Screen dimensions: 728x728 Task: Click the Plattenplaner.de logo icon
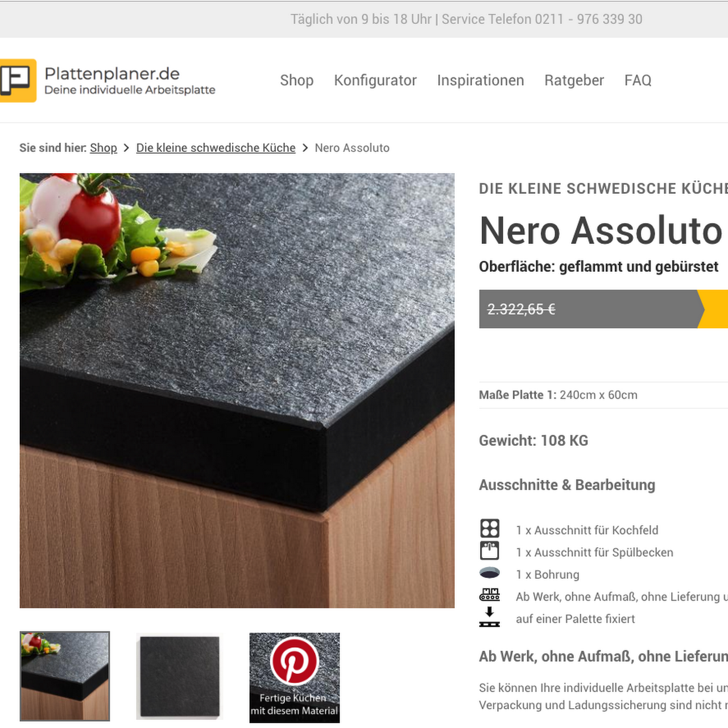[18, 80]
